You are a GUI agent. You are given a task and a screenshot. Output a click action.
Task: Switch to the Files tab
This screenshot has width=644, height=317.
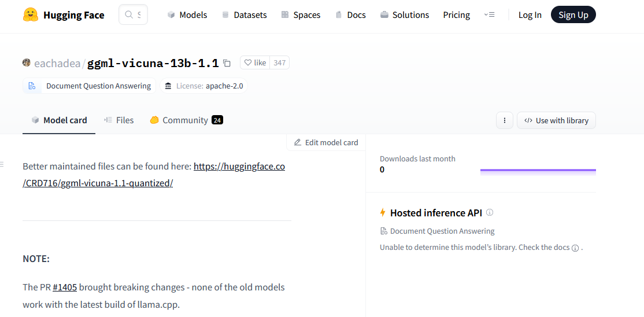click(119, 120)
